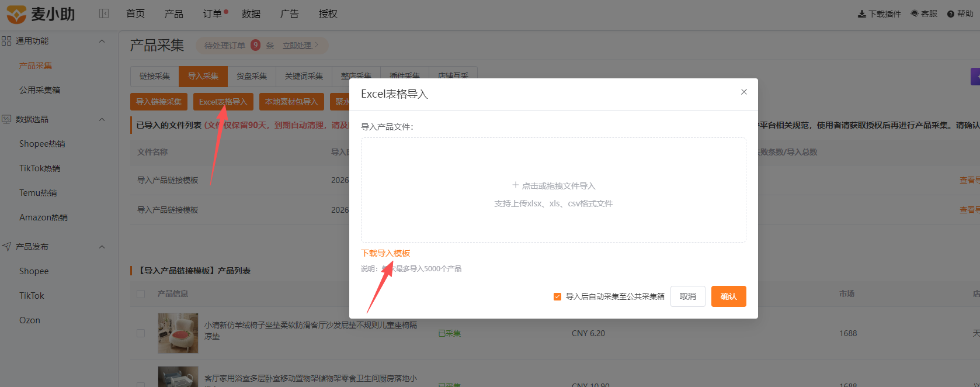Click the 通用功能 grid icon
The width and height of the screenshot is (980, 387).
[6, 41]
